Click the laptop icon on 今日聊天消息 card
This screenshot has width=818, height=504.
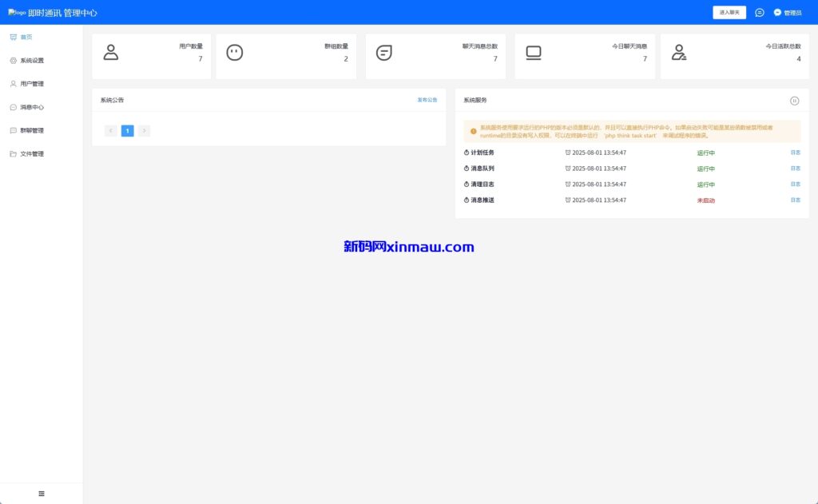pos(533,53)
